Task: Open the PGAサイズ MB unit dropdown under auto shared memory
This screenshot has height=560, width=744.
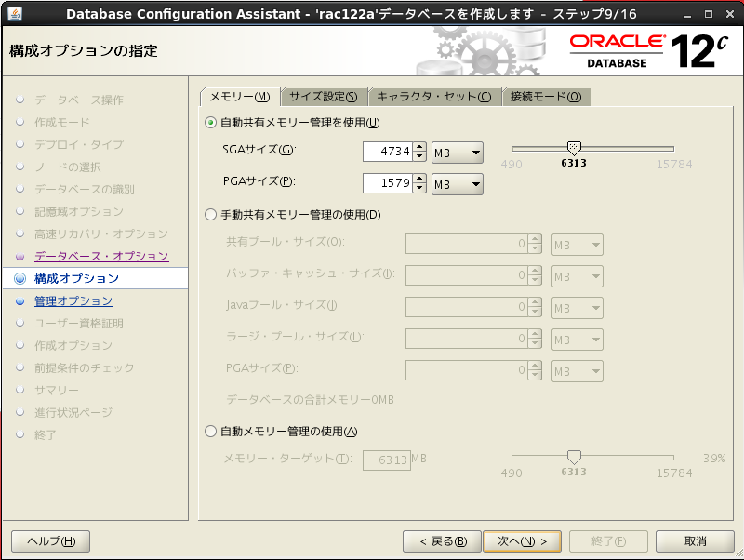Action: point(458,184)
